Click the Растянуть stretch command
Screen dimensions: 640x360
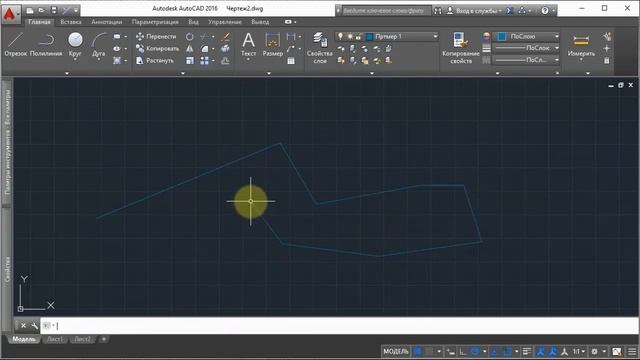(x=155, y=60)
